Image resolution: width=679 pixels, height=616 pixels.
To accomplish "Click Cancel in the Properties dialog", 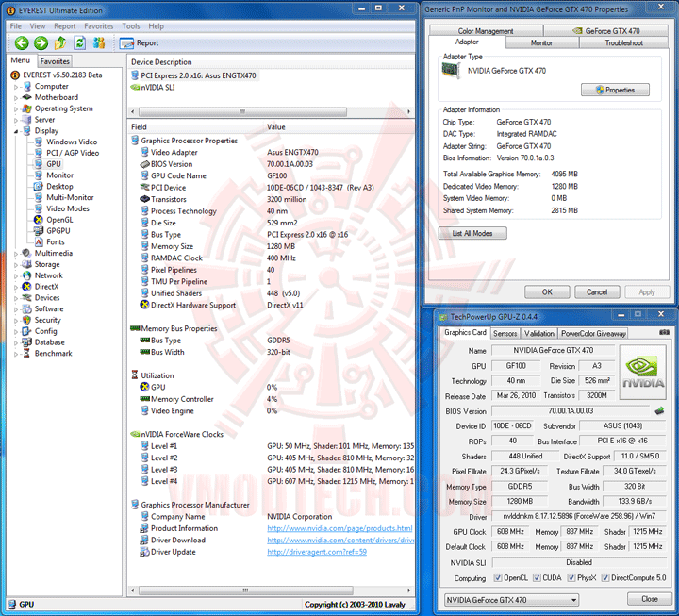I will (x=597, y=292).
